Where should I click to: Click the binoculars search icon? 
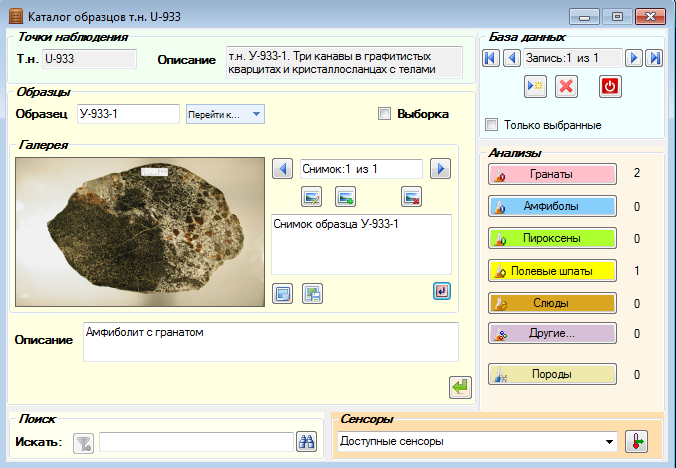pyautogui.click(x=307, y=442)
